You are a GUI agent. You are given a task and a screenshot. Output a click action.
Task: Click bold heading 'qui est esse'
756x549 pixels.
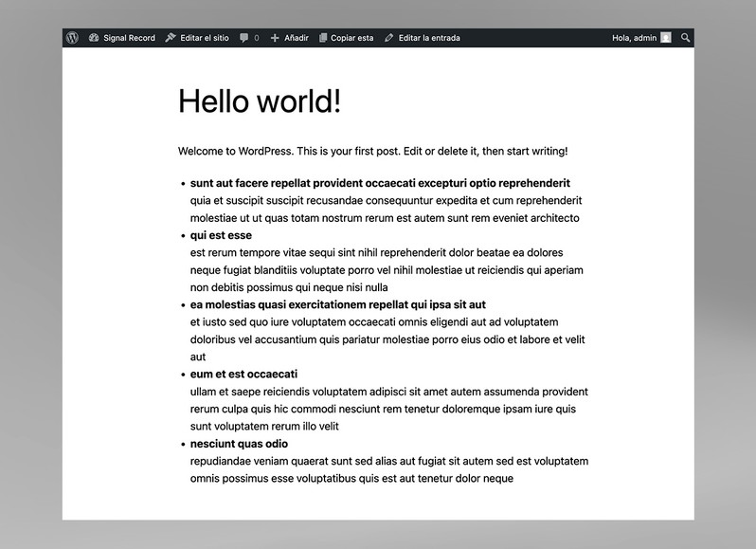point(221,235)
